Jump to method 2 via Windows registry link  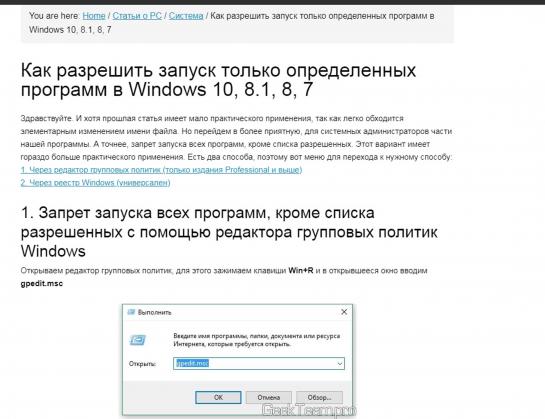click(x=96, y=183)
